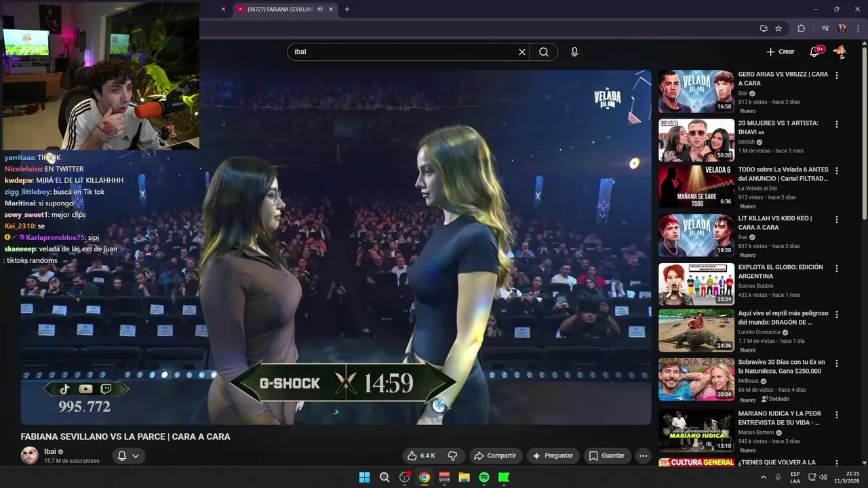Open options for Luisito Comunica reptil video
Screen dimensions: 868x488
tap(837, 314)
